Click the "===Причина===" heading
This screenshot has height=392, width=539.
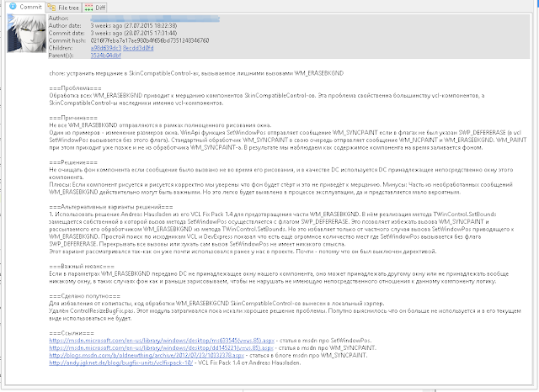[x=73, y=118]
